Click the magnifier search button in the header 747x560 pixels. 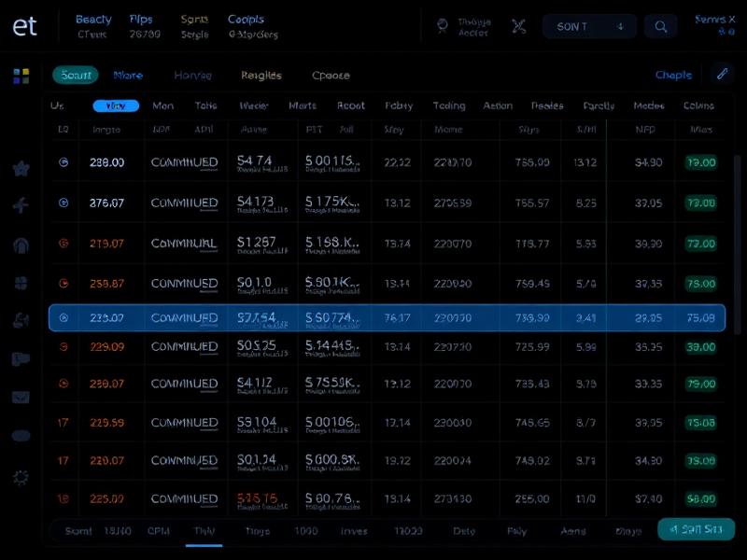(660, 27)
